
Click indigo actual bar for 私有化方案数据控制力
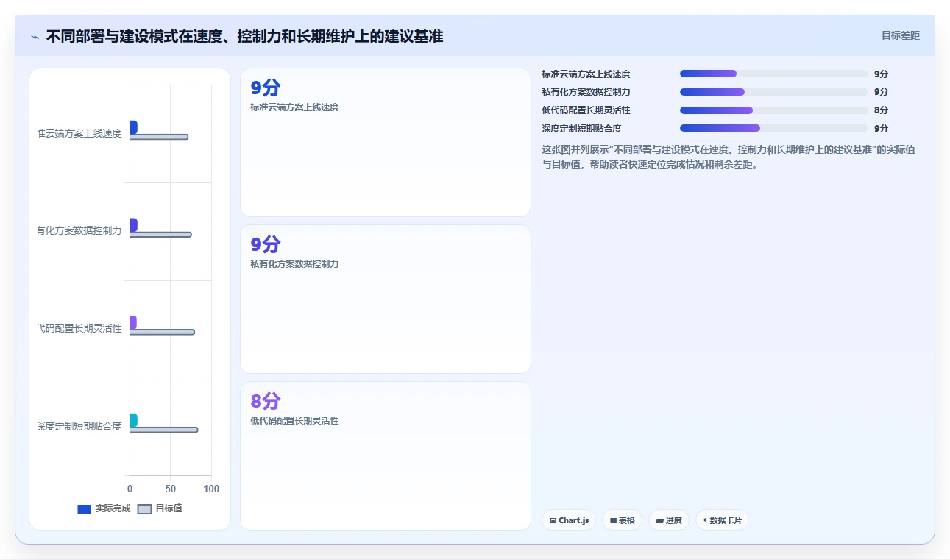(133, 225)
